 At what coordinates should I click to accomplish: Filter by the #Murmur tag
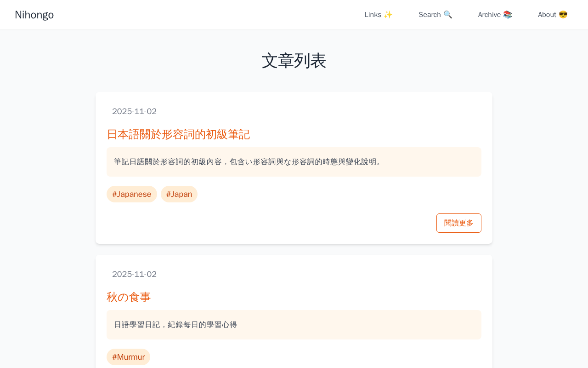[x=128, y=357]
